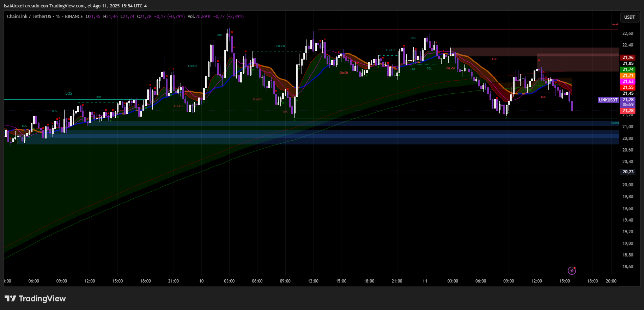Open the USDT currency selector
This screenshot has width=644, height=310.
(x=629, y=17)
